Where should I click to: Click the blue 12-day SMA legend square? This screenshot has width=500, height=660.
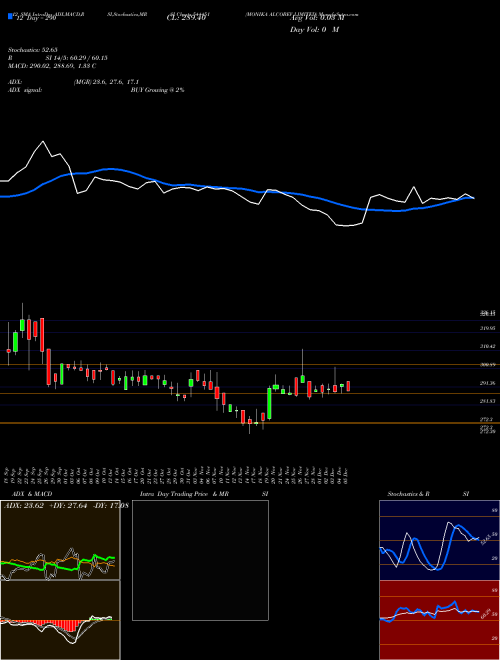coord(10,16)
